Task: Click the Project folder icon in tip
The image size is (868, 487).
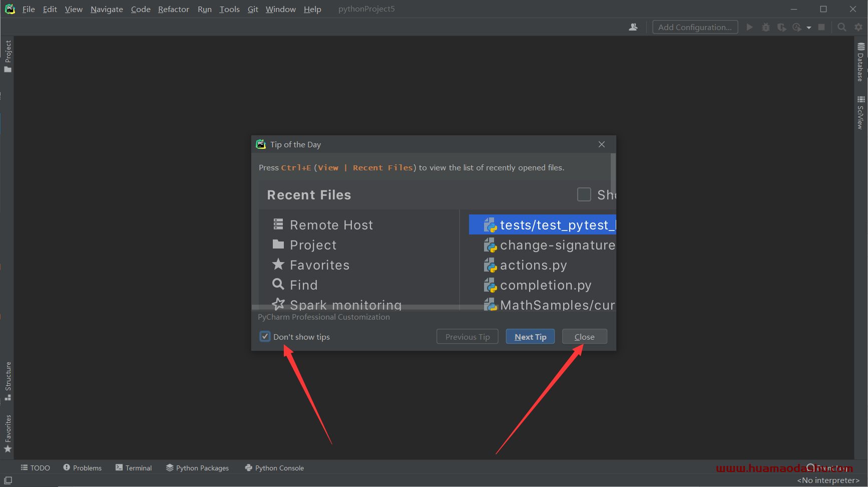Action: click(x=278, y=244)
